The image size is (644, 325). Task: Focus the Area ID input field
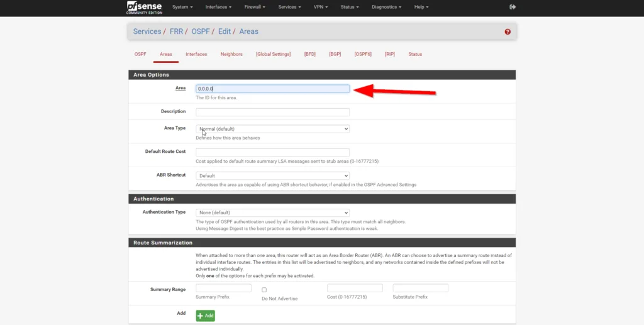tap(273, 89)
